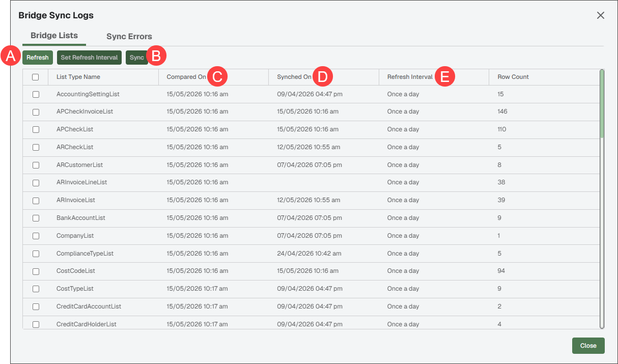Switch to the Sync Errors tab
This screenshot has width=618, height=364.
tap(129, 36)
